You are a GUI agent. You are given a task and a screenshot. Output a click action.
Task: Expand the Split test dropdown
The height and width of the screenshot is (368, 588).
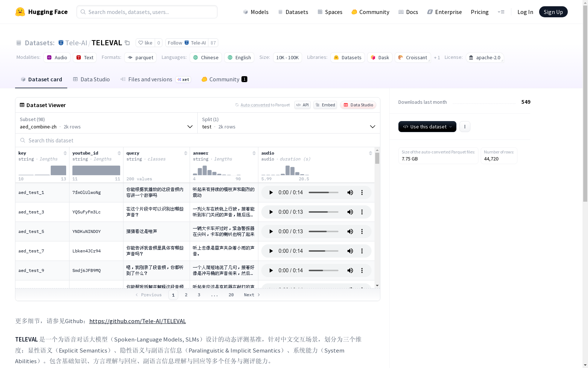tap(289, 123)
